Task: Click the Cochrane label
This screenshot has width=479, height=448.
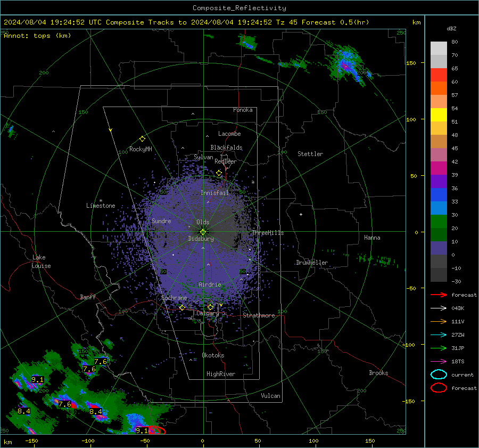Action: point(174,298)
